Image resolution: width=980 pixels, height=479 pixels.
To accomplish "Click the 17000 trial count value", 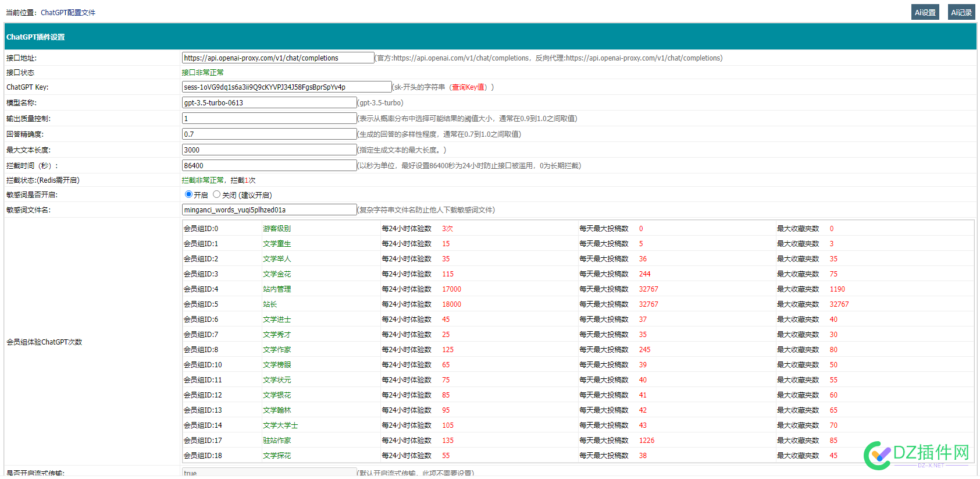I will pyautogui.click(x=451, y=289).
